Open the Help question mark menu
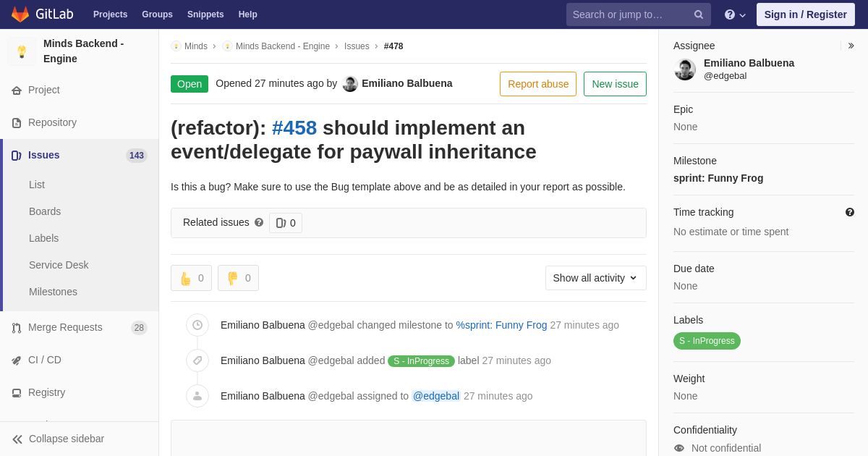Image resolution: width=868 pixels, height=456 pixels. pyautogui.click(x=735, y=14)
